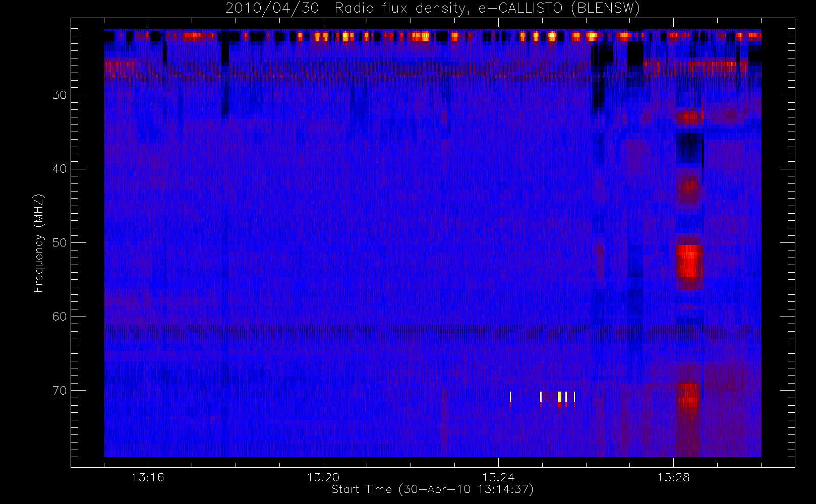Click the 13:20 time tick label
Image resolution: width=816 pixels, height=504 pixels.
[323, 477]
